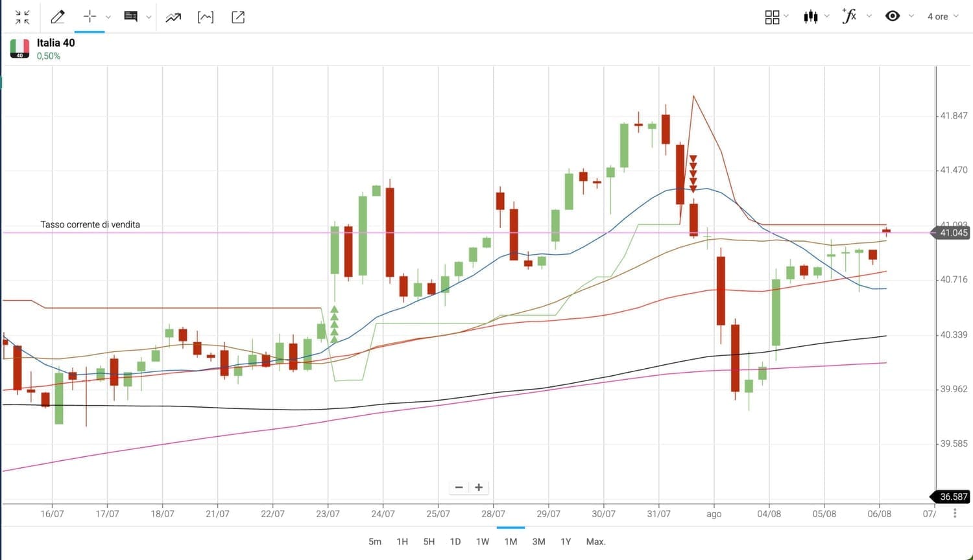Click the 41.045 current price label
The image size is (973, 560).
click(x=953, y=233)
